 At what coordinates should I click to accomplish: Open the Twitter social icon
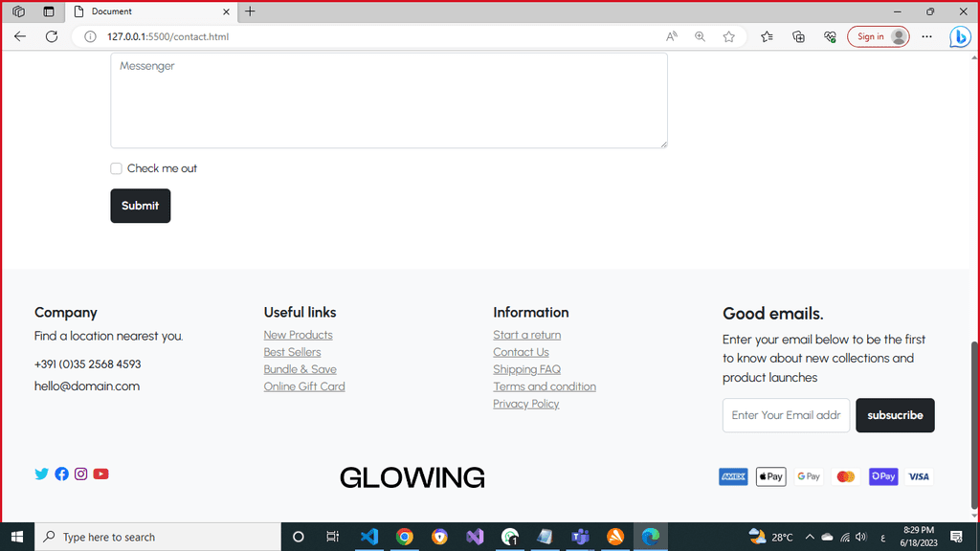41,474
